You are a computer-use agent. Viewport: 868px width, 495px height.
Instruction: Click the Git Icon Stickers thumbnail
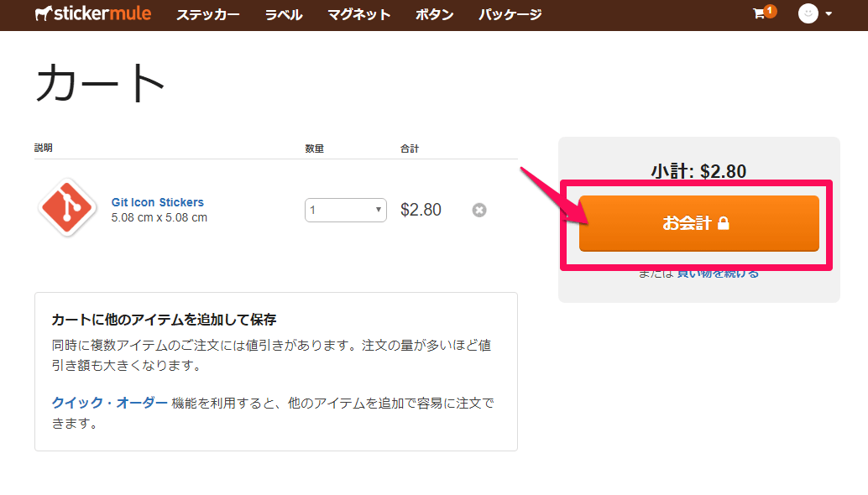67,208
